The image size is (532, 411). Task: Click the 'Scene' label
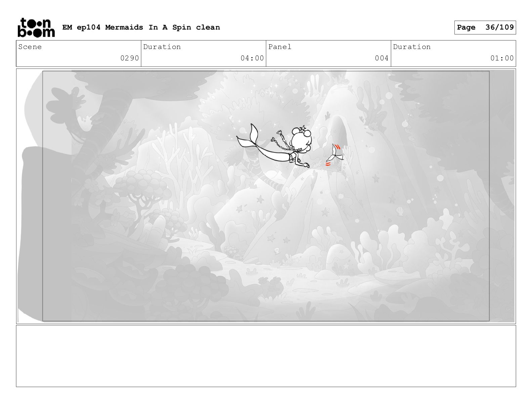(30, 47)
